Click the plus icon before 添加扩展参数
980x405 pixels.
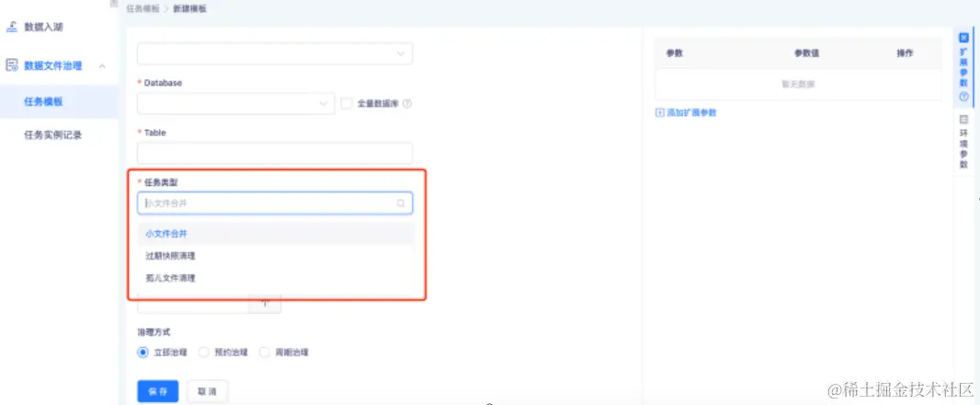(659, 112)
